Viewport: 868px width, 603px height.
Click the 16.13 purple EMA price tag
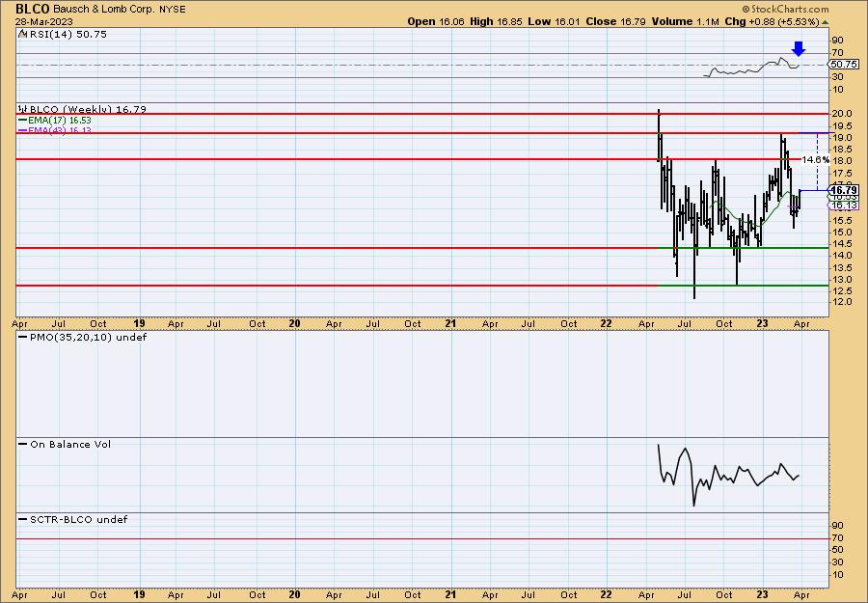844,205
